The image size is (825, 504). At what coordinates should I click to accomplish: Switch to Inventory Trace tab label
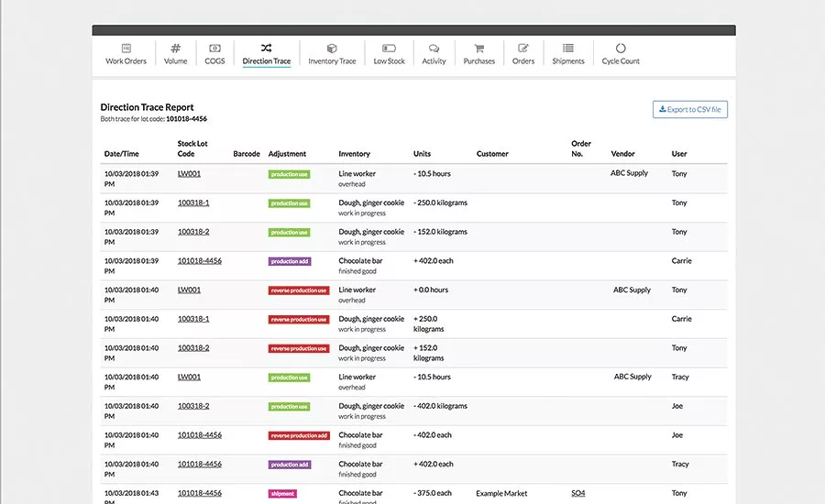coord(332,61)
